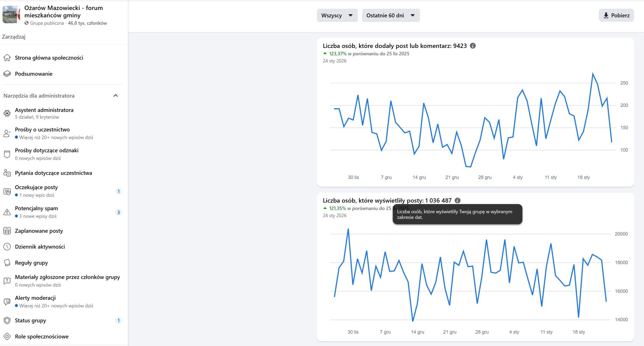Click the Zaplanowane posty calendar icon
Viewport: 644px width, 346px height.
click(x=7, y=231)
